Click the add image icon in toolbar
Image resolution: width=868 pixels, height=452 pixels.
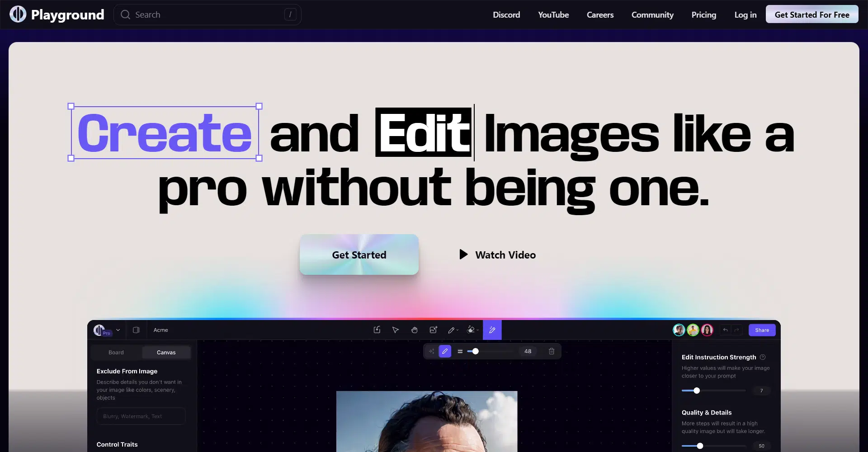[433, 330]
